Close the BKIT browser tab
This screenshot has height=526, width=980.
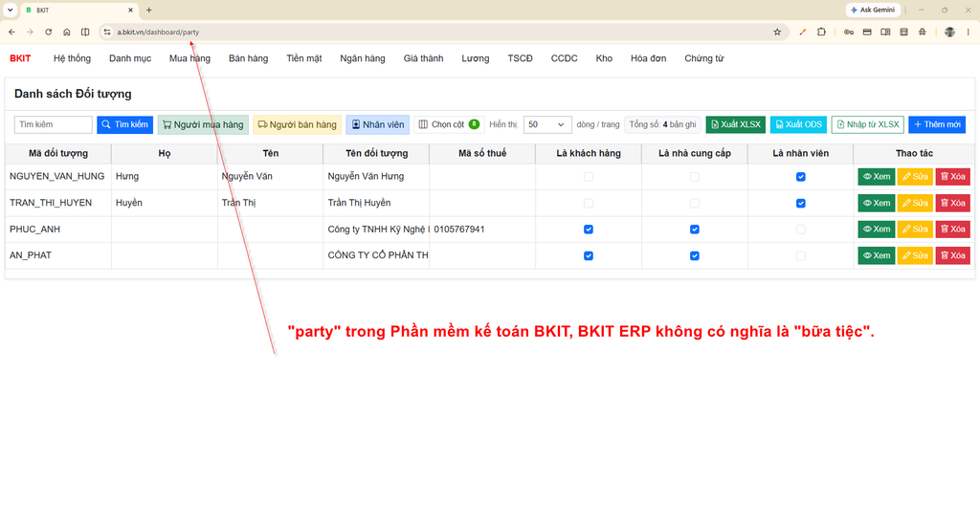click(130, 10)
